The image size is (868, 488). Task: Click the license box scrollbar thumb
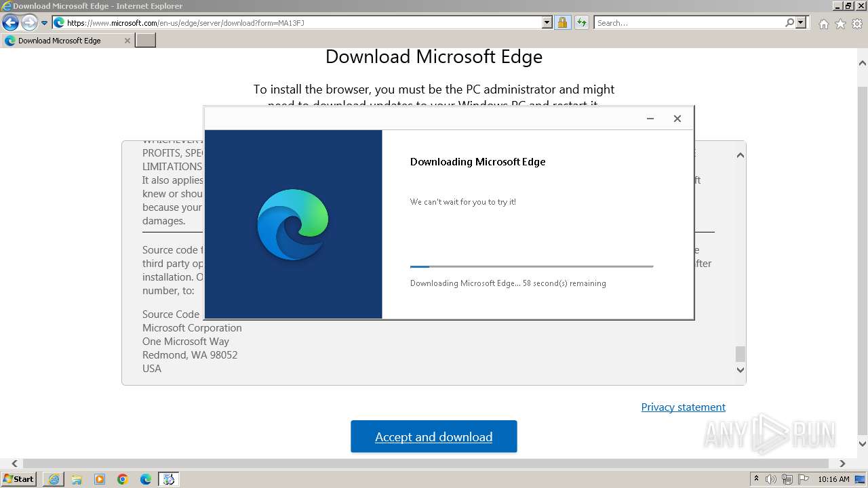coord(740,354)
